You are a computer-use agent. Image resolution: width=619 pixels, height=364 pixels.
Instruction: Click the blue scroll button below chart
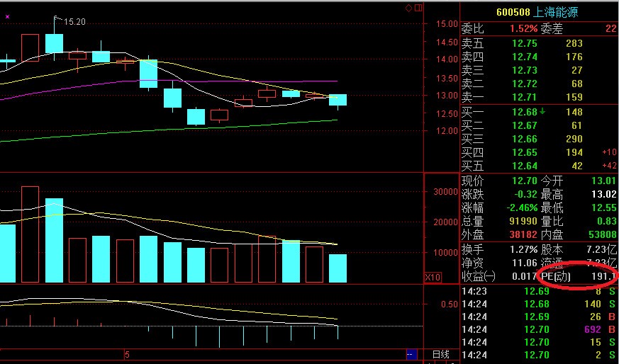(x=410, y=354)
